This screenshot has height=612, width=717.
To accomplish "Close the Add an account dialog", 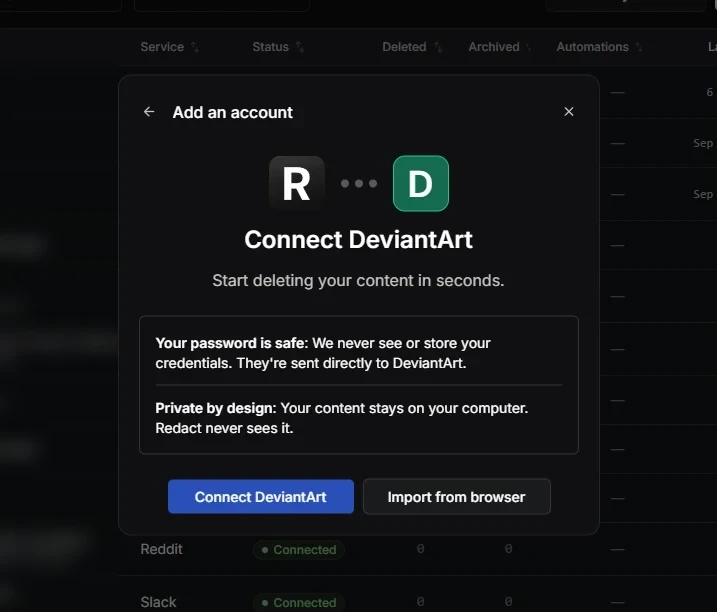I will point(569,112).
